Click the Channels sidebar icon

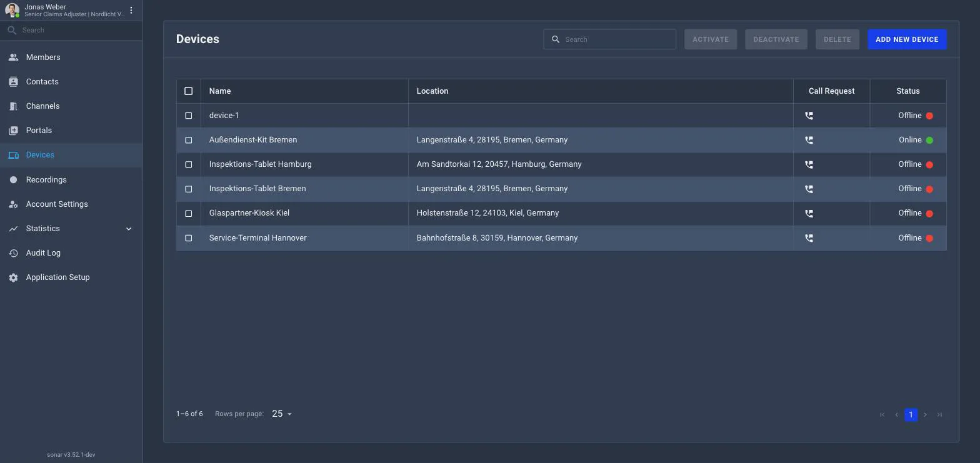click(x=13, y=106)
